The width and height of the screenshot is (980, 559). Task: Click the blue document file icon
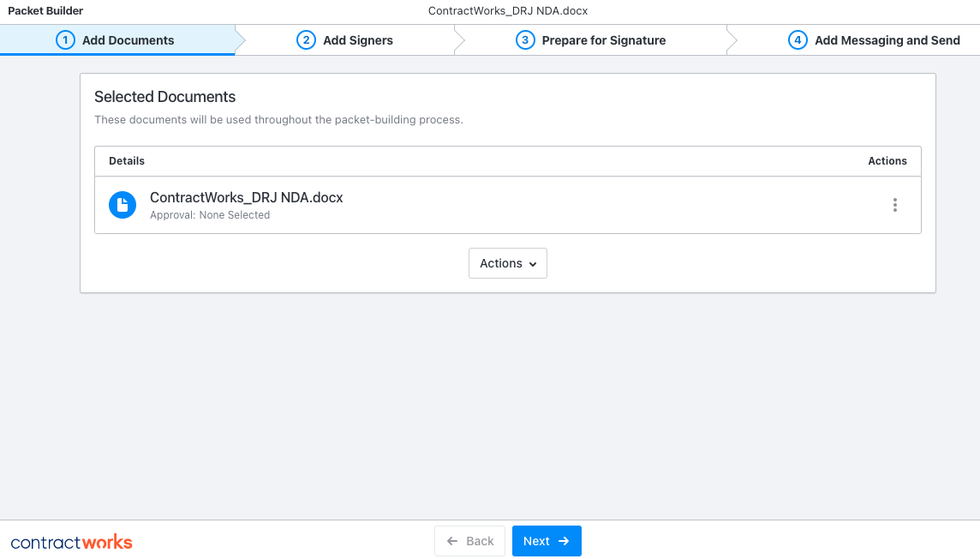[122, 205]
